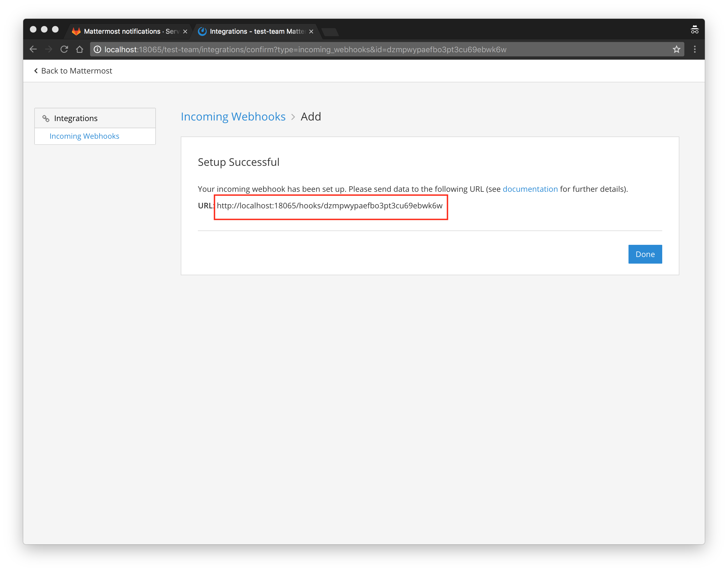Open Incoming Webhooks in the sidebar

point(84,136)
